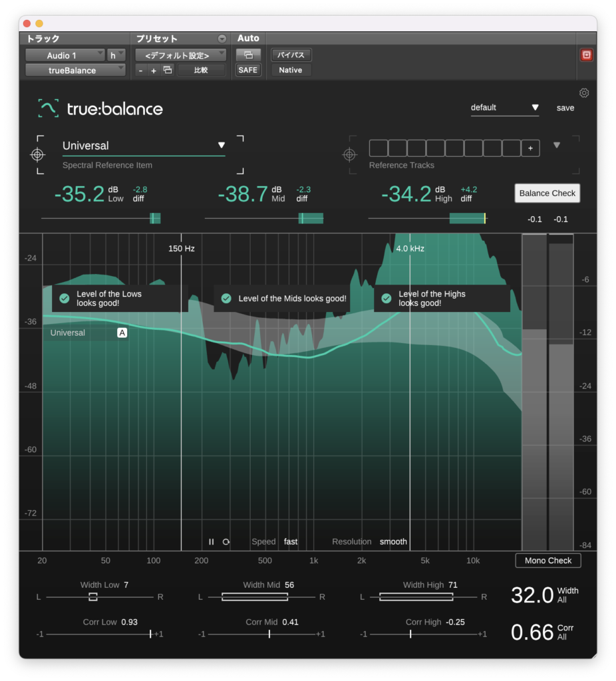
Task: Select the first empty reference track slot
Action: coord(379,148)
